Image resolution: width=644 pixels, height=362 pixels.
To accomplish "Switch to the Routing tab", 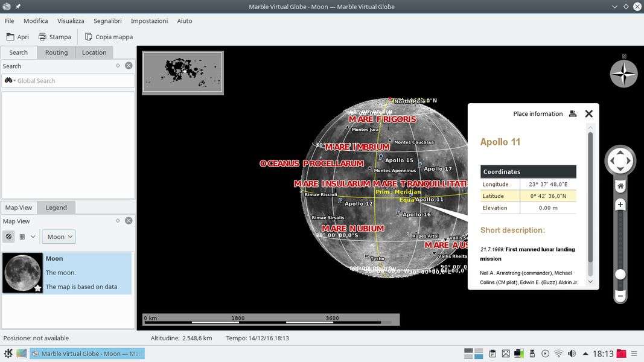I will pos(56,52).
